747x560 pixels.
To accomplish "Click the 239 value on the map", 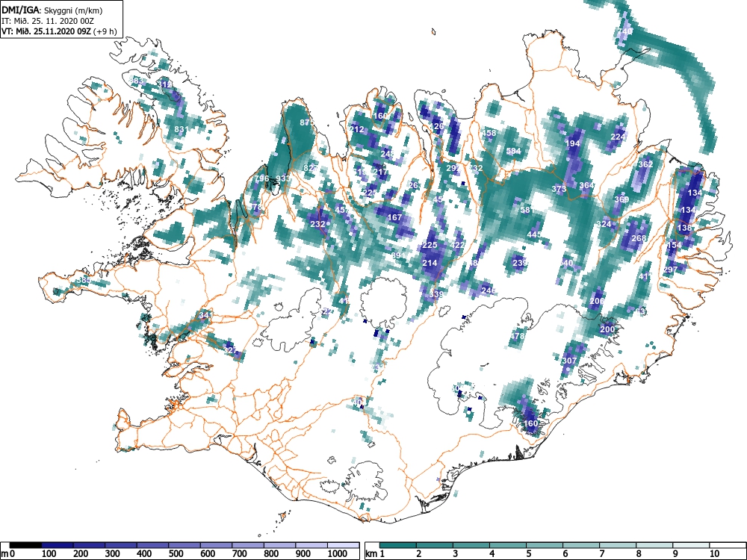I will pyautogui.click(x=520, y=263).
